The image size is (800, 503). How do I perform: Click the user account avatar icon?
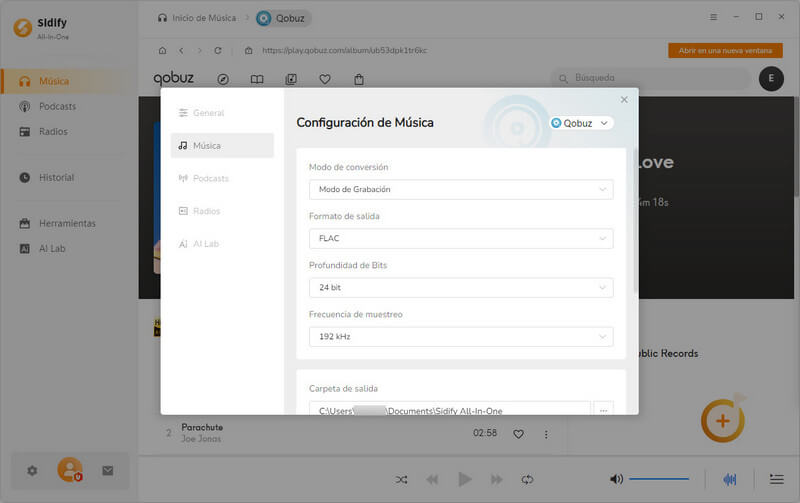(69, 470)
